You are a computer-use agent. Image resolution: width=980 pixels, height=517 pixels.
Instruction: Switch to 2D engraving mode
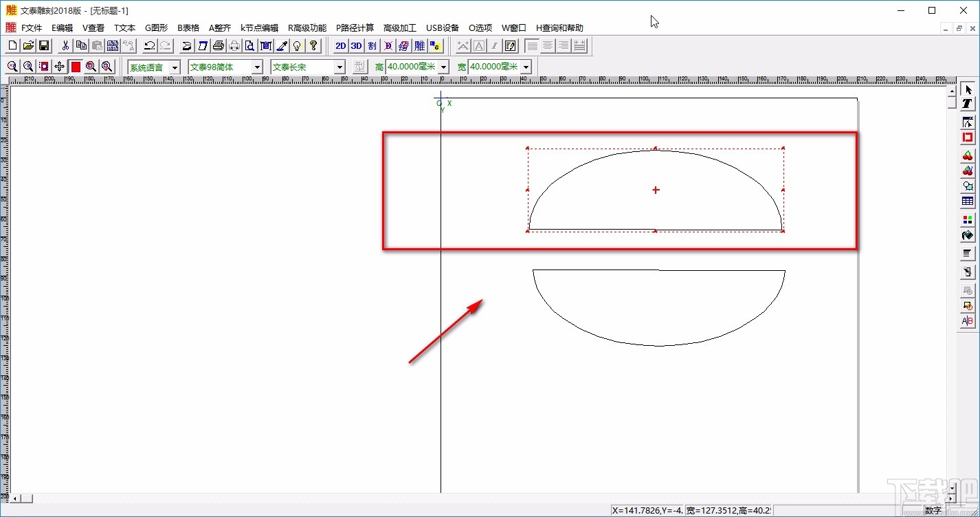tap(340, 46)
